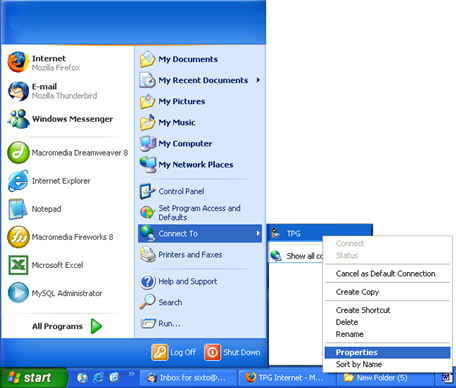The height and width of the screenshot is (388, 456).
Task: Click Printers and Faxes label
Action: pyautogui.click(x=190, y=255)
